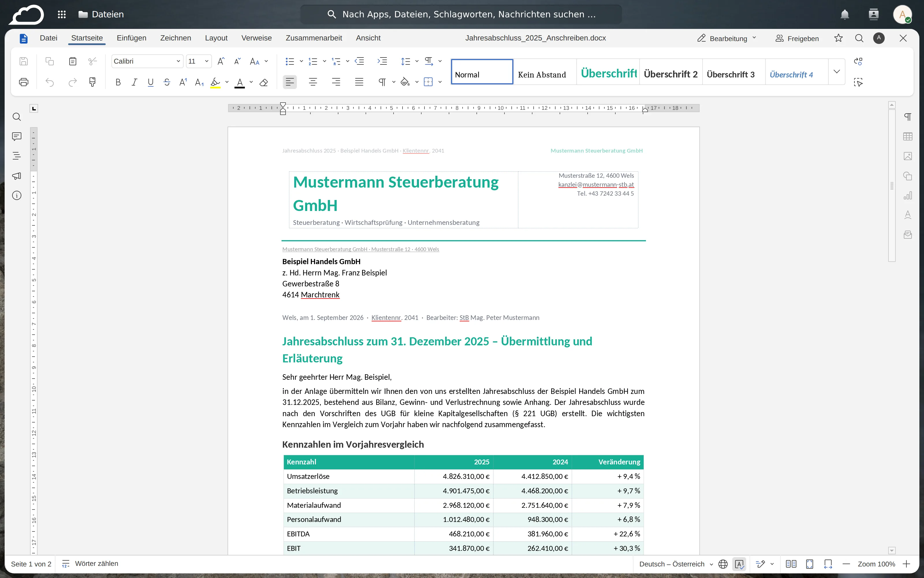
Task: Open the image settings in the right sidebar
Action: pos(908,156)
